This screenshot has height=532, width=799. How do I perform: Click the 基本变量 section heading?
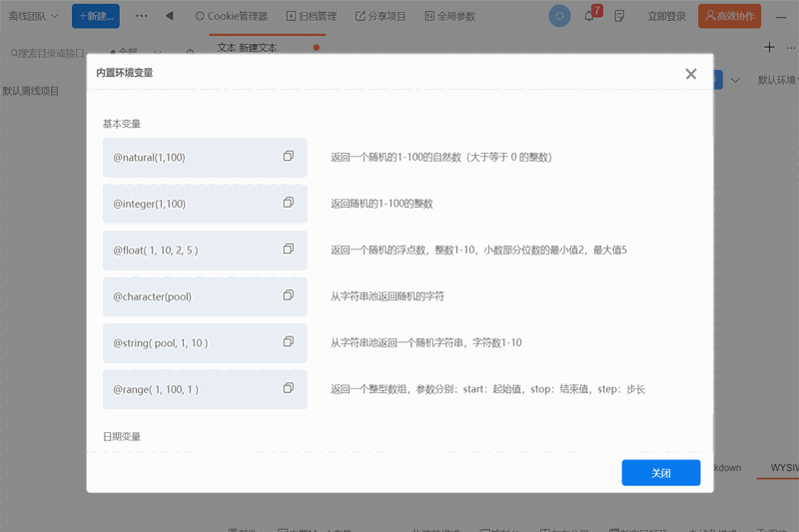click(x=122, y=124)
